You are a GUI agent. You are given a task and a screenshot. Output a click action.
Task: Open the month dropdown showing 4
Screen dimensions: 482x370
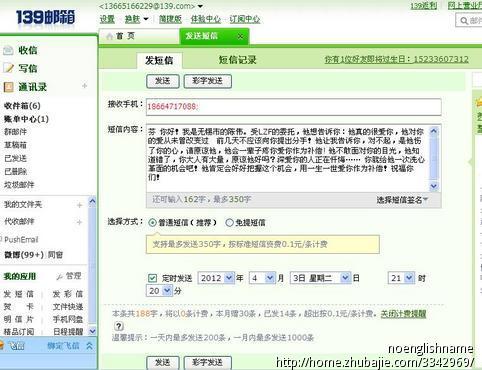pos(270,278)
